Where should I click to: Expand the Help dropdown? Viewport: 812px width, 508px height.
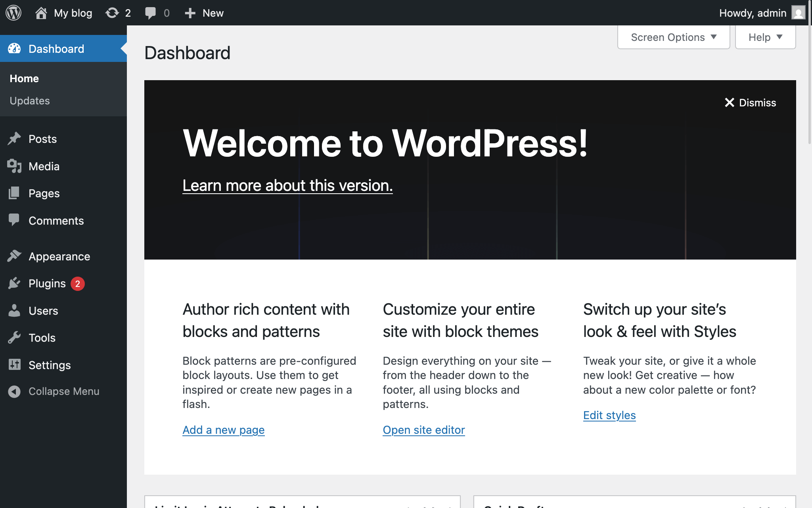pyautogui.click(x=765, y=37)
